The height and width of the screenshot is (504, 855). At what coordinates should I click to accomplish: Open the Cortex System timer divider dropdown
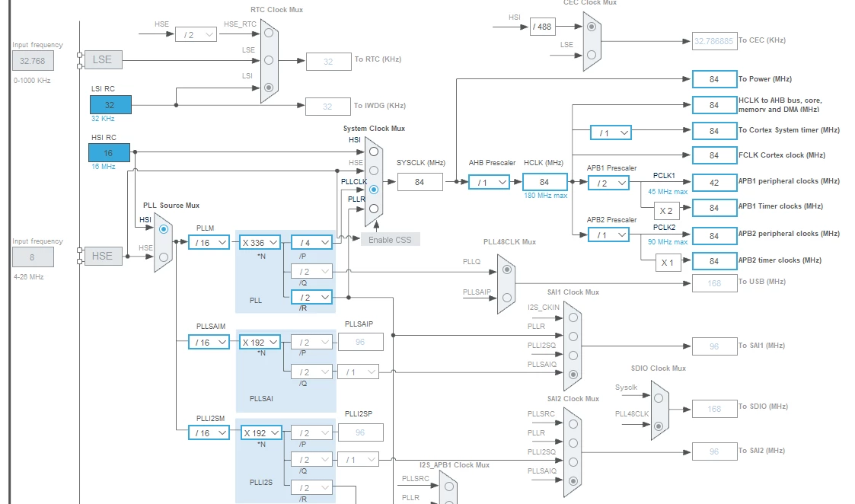(x=611, y=132)
